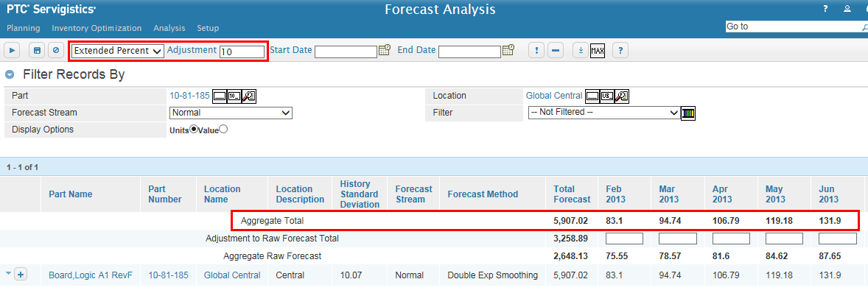The image size is (868, 307).
Task: Click the Mar 2013 column header
Action: point(669,194)
